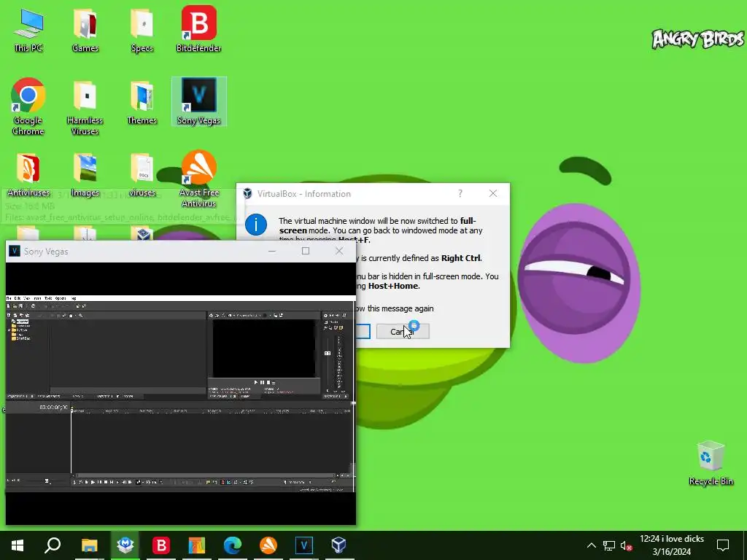The width and height of the screenshot is (747, 560).
Task: Maximize the Sony Vegas window
Action: (306, 251)
